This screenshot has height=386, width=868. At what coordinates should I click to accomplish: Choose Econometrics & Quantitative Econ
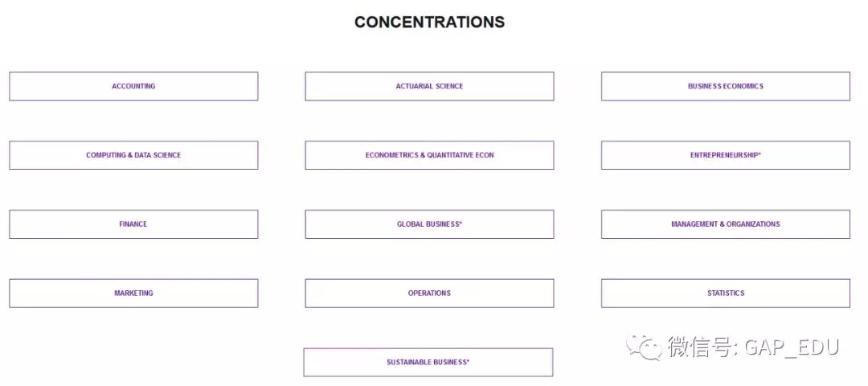pos(429,155)
